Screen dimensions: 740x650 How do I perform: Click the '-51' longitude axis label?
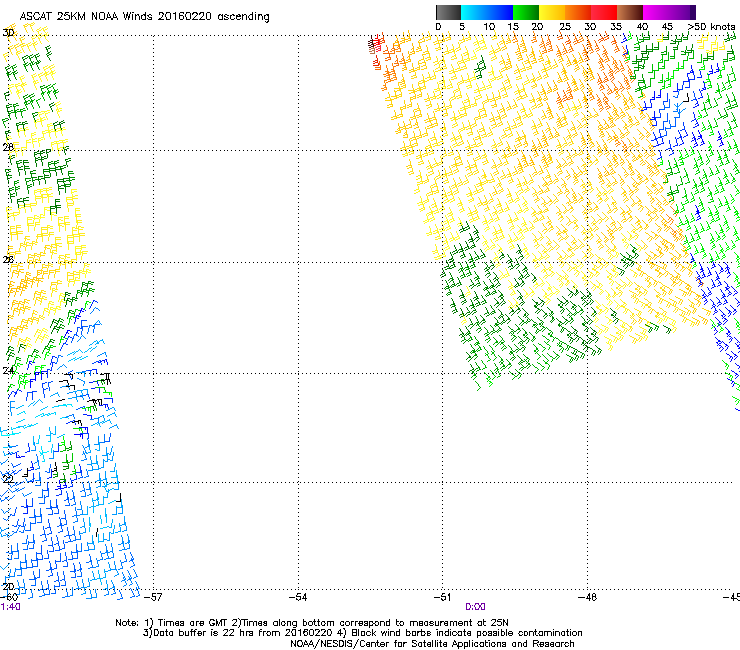click(x=443, y=597)
